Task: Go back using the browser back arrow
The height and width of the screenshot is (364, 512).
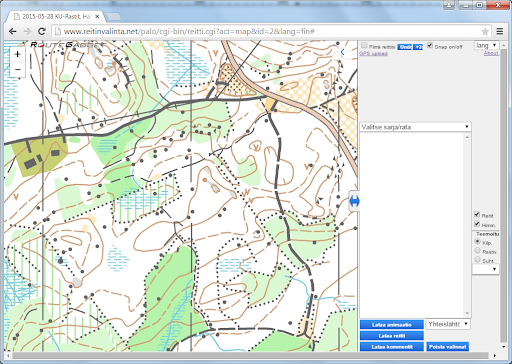Action: (13, 31)
